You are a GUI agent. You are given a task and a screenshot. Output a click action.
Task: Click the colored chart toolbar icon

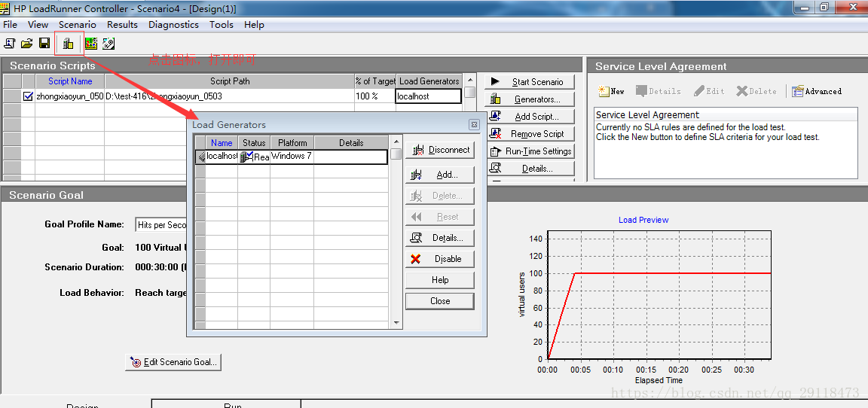click(90, 43)
